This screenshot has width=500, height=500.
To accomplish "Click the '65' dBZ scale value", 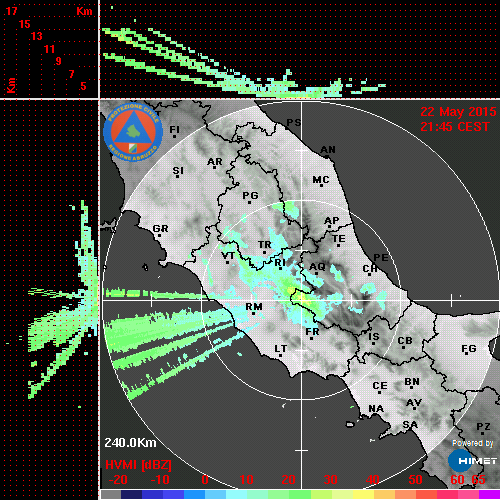I will [478, 480].
